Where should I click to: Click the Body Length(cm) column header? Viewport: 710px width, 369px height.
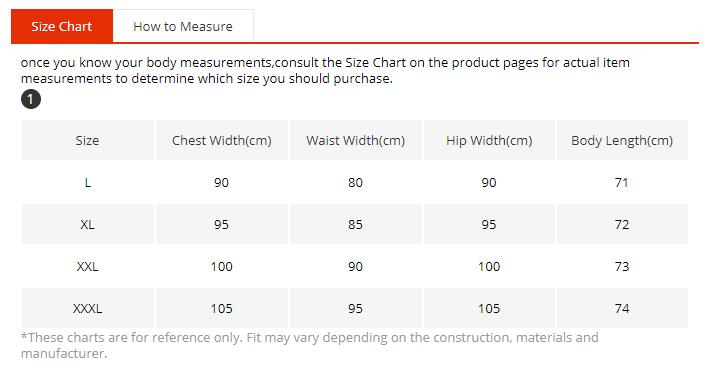[622, 140]
